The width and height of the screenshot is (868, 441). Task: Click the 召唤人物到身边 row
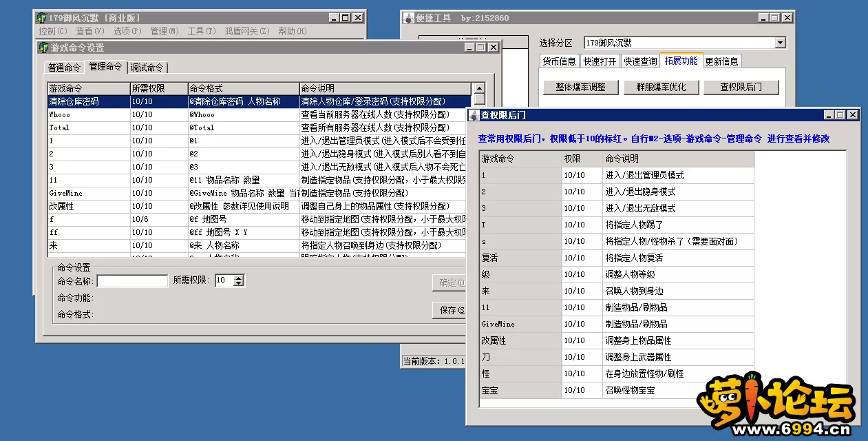(x=617, y=291)
